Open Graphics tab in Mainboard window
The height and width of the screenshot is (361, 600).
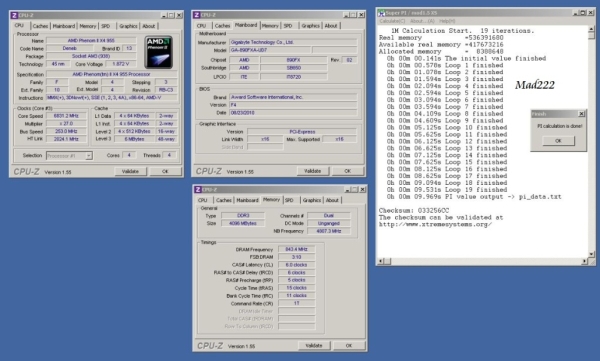pyautogui.click(x=310, y=26)
